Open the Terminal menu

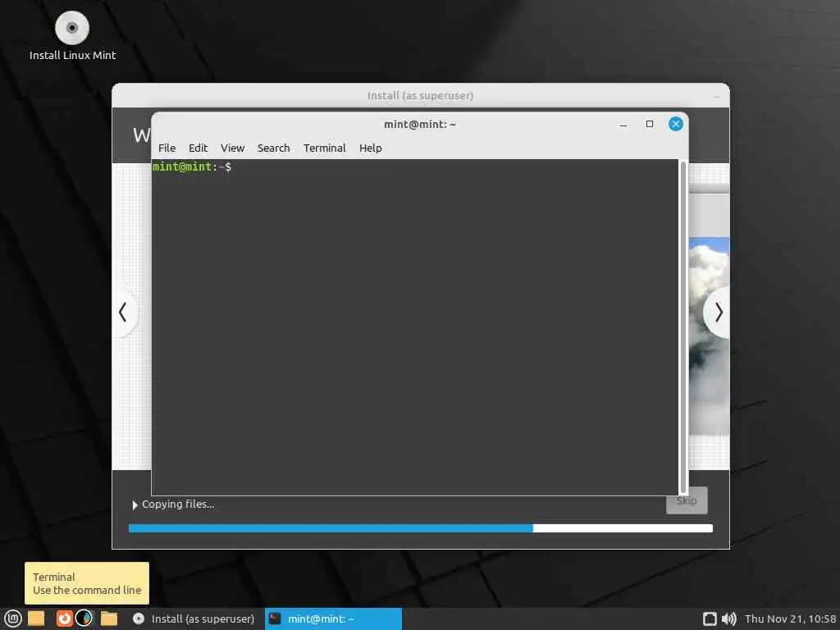(x=324, y=148)
